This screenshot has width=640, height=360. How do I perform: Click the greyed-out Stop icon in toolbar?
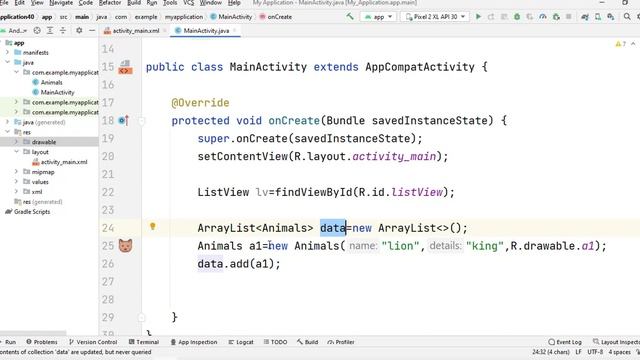(569, 17)
